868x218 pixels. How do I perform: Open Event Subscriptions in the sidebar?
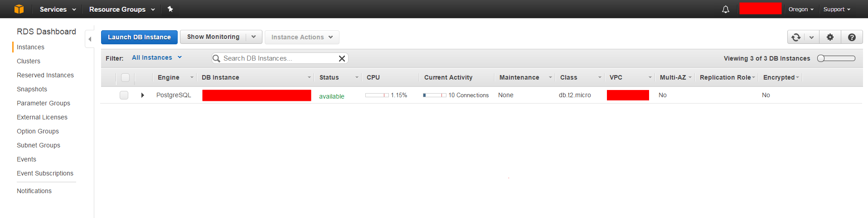[45, 173]
